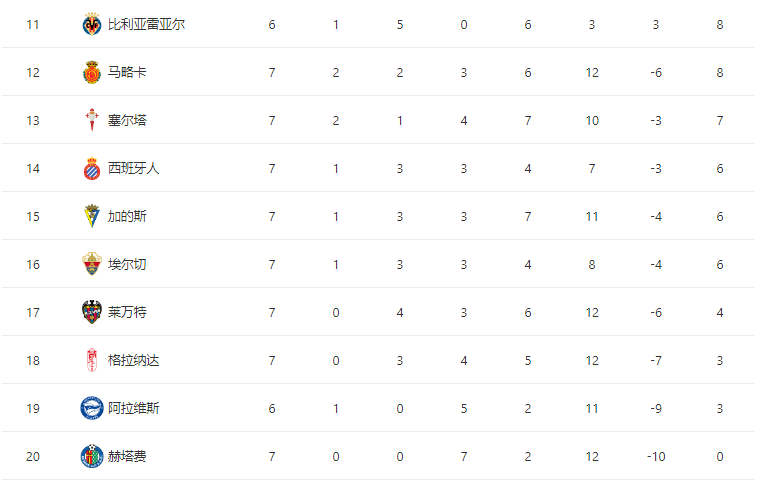This screenshot has width=757, height=481.
Task: Click the Alaves (阿拉维斯) club crest
Action: click(x=92, y=408)
